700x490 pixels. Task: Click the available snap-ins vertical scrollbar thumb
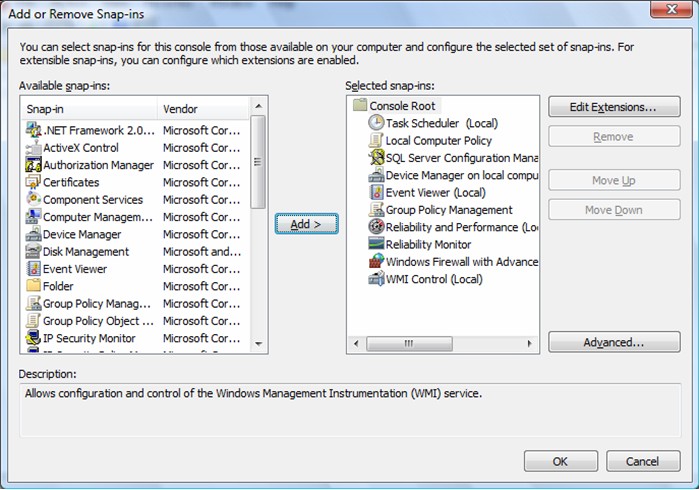(x=258, y=162)
